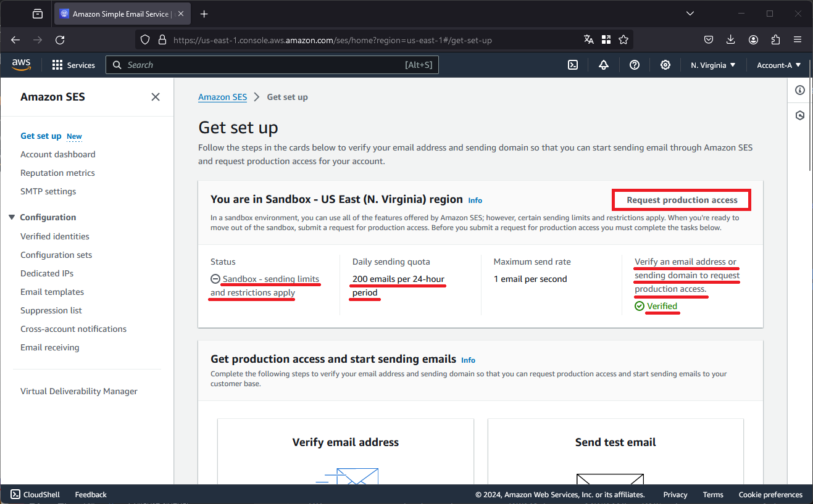The image size is (813, 504).
Task: Open Suppression list
Action: pos(51,310)
